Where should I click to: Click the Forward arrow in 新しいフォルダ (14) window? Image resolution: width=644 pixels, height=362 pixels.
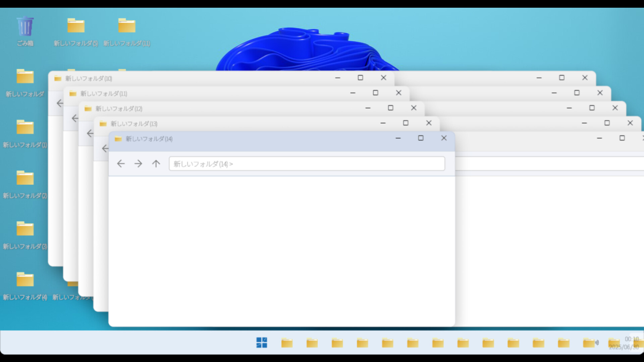click(x=138, y=164)
